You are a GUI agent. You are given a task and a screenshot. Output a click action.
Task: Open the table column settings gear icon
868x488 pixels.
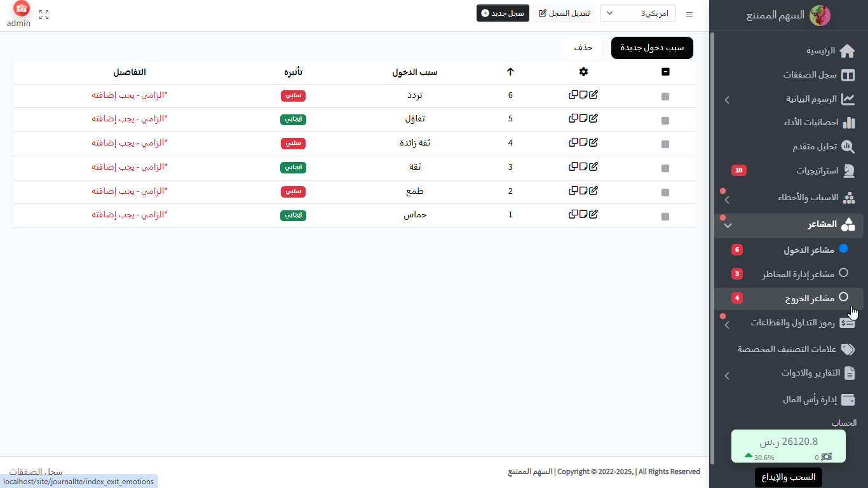583,72
